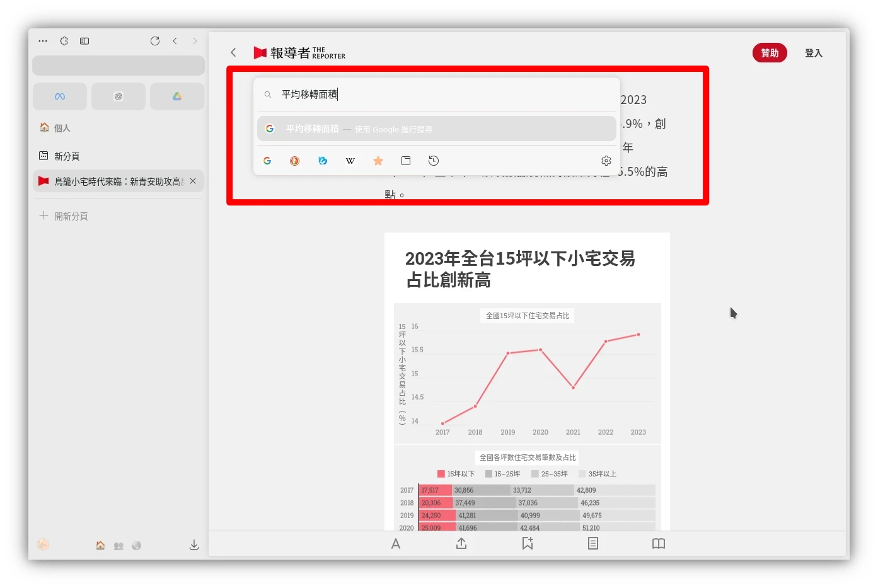
Task: Click 開新分頁 to add a tab
Action: click(x=71, y=216)
